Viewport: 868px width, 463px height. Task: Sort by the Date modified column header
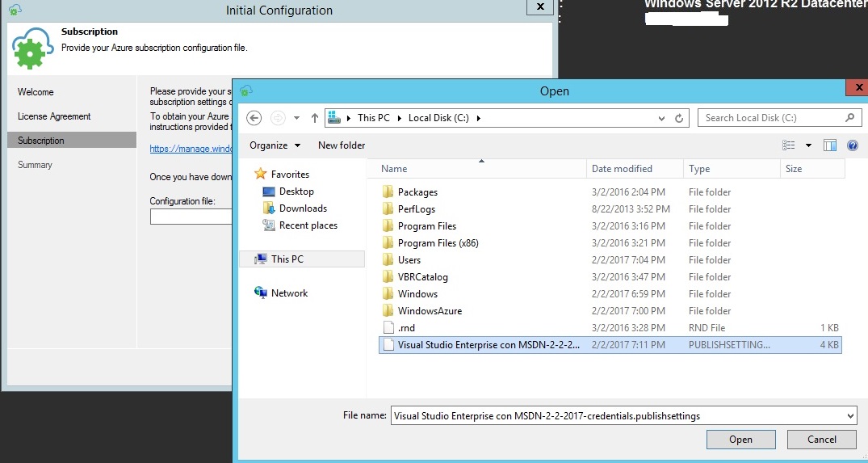[x=622, y=169]
